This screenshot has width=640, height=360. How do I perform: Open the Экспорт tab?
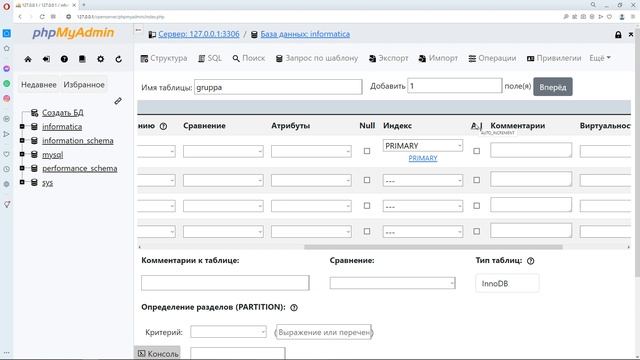click(388, 58)
